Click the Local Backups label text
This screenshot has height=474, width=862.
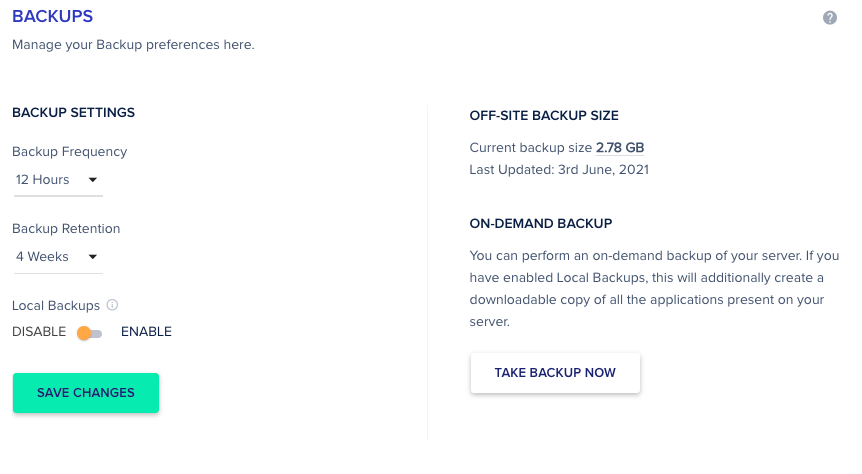56,305
